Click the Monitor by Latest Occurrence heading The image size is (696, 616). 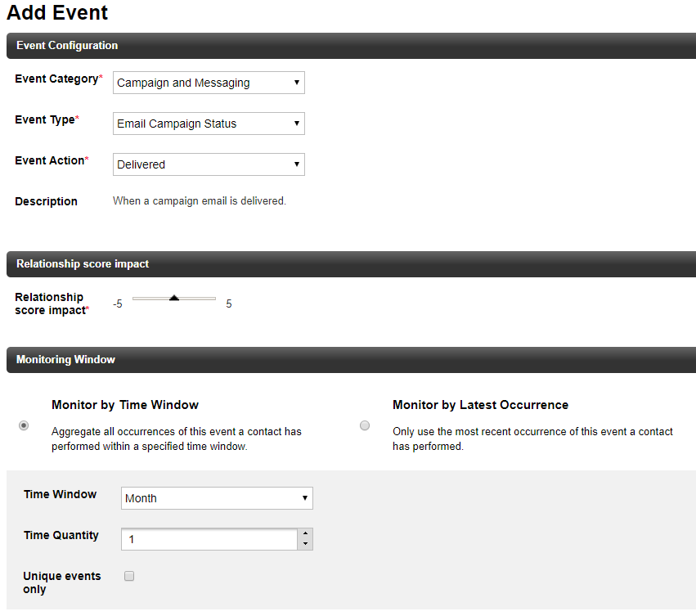tap(480, 405)
